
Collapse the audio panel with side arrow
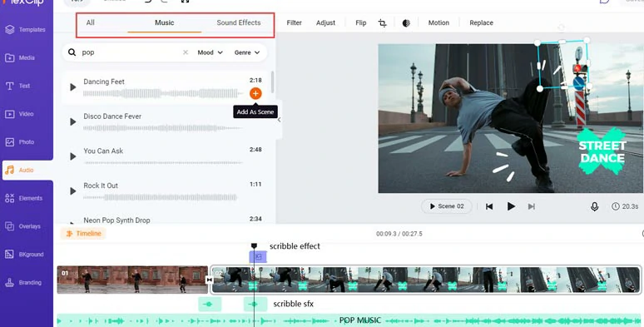[280, 120]
